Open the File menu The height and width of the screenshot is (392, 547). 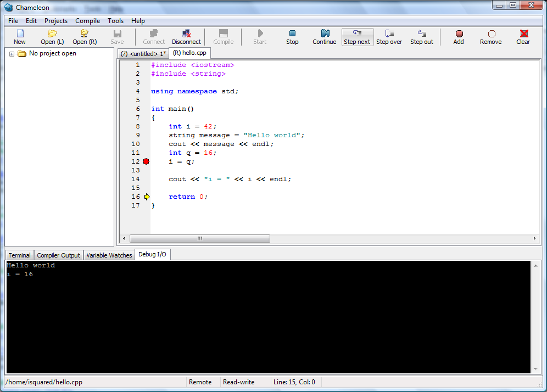point(13,21)
